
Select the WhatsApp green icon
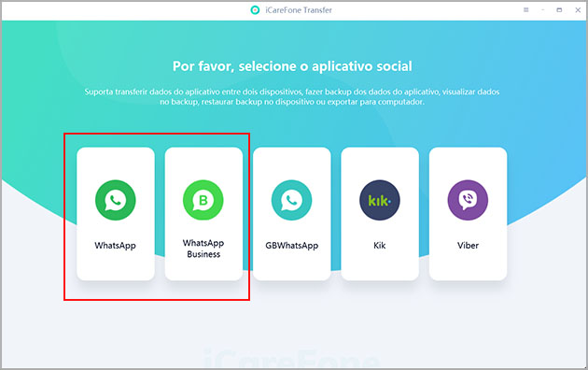click(116, 200)
